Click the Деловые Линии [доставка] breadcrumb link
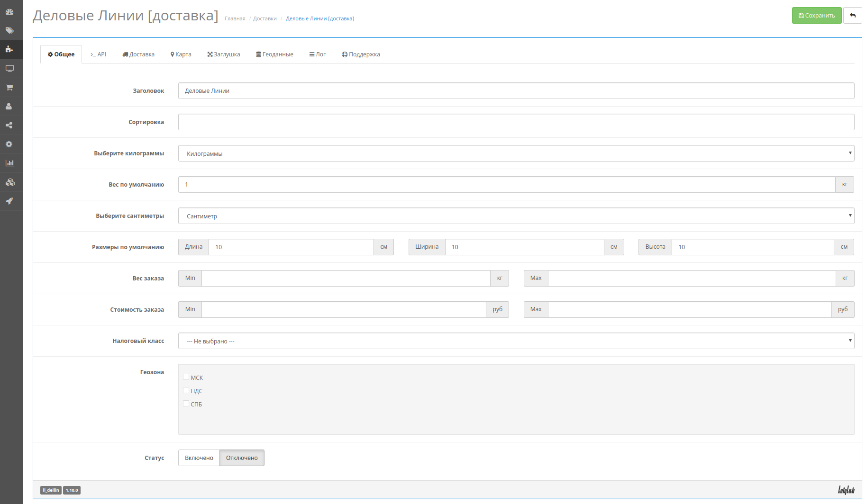The width and height of the screenshot is (866, 504). tap(320, 18)
